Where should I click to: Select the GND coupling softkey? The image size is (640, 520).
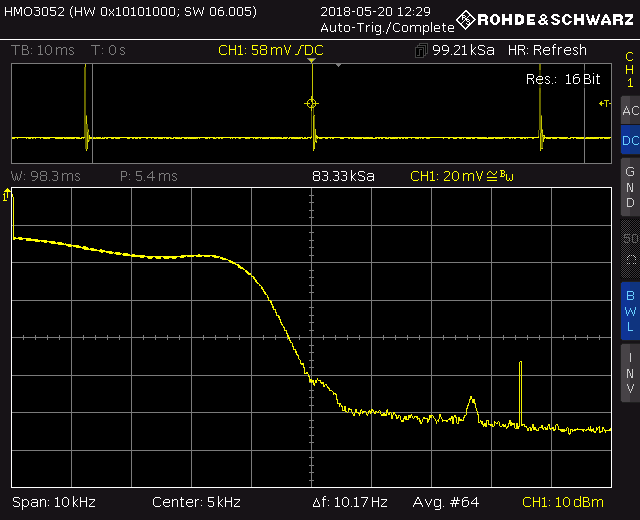(x=630, y=187)
